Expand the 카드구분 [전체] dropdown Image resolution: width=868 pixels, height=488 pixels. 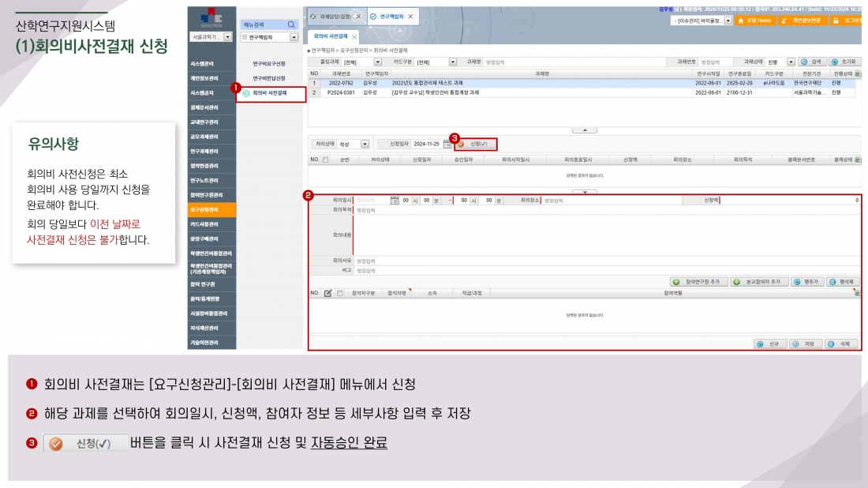tap(451, 63)
